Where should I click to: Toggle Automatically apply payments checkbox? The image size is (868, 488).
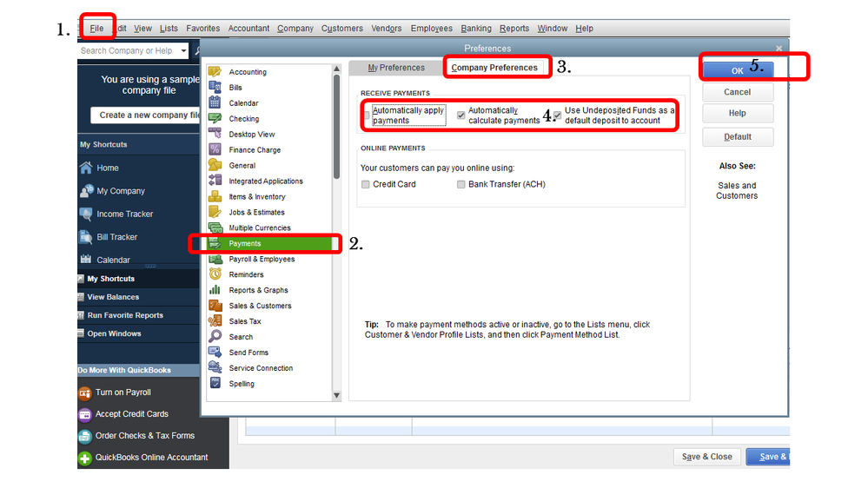(x=367, y=115)
